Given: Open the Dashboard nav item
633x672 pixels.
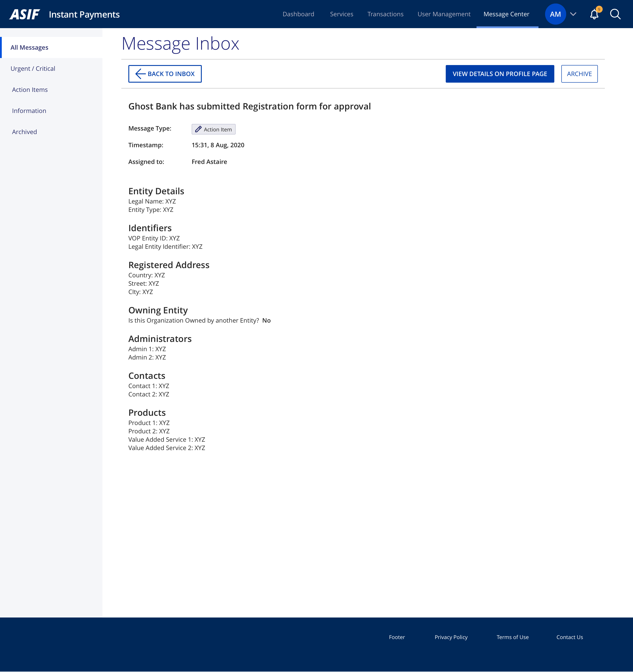Looking at the screenshot, I should click(298, 14).
